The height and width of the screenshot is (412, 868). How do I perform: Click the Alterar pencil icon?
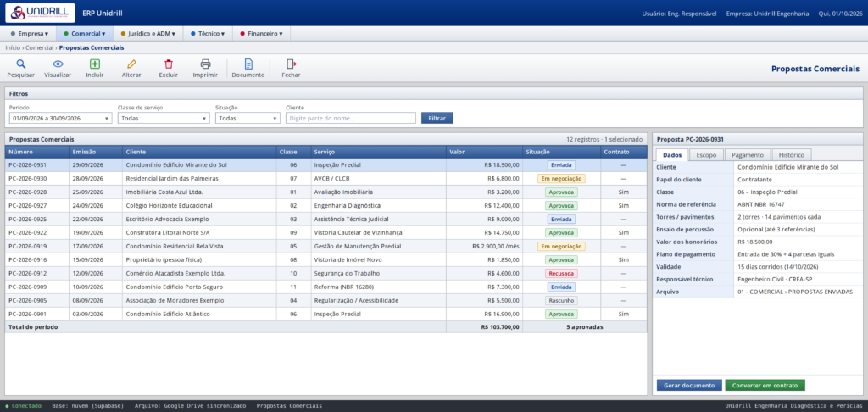click(131, 64)
